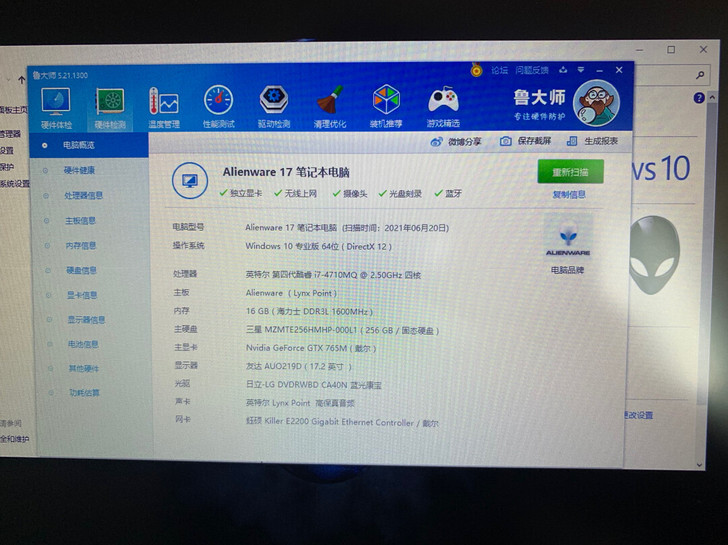This screenshot has width=728, height=545.
Task: Click 更改设置 link in background window
Action: click(x=639, y=415)
